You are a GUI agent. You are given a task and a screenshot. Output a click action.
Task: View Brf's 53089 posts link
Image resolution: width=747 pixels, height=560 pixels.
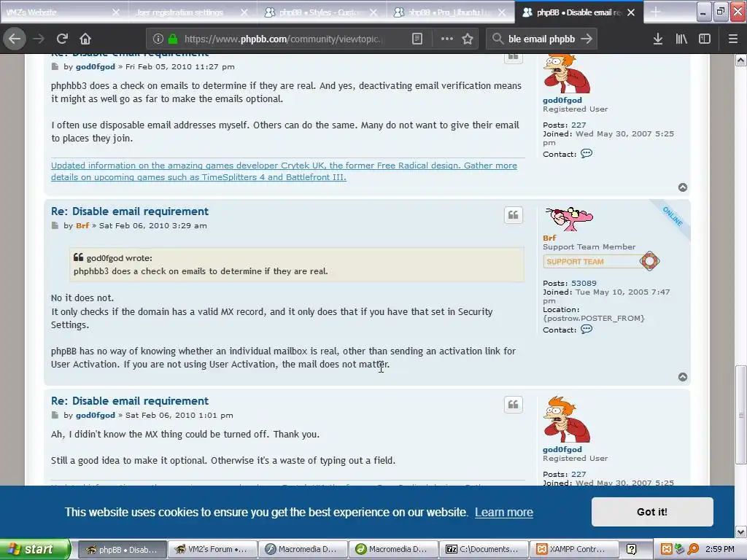coord(584,283)
